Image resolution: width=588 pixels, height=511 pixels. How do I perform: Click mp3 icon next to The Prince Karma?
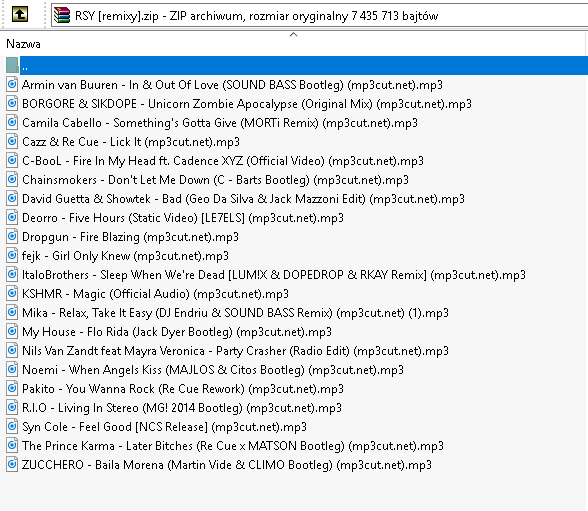pyautogui.click(x=12, y=445)
